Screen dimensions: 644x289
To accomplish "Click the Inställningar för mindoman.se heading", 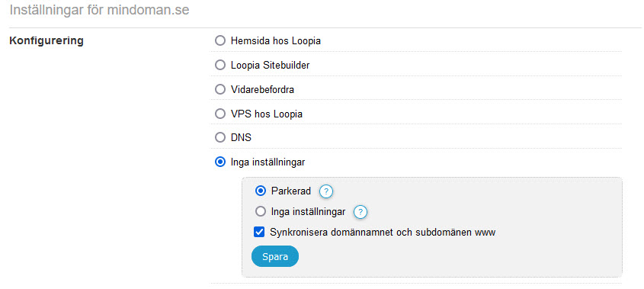I will (99, 10).
